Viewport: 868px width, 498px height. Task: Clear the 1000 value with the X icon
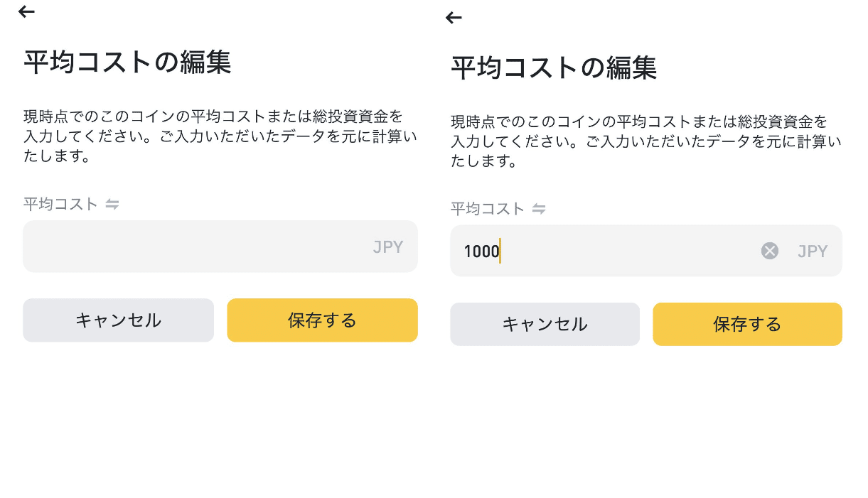(770, 251)
